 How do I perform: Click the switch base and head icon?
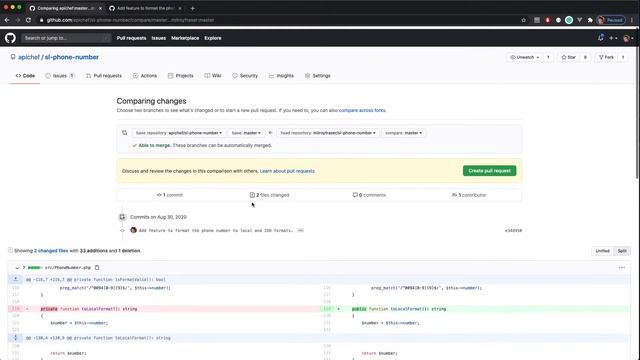(124, 133)
